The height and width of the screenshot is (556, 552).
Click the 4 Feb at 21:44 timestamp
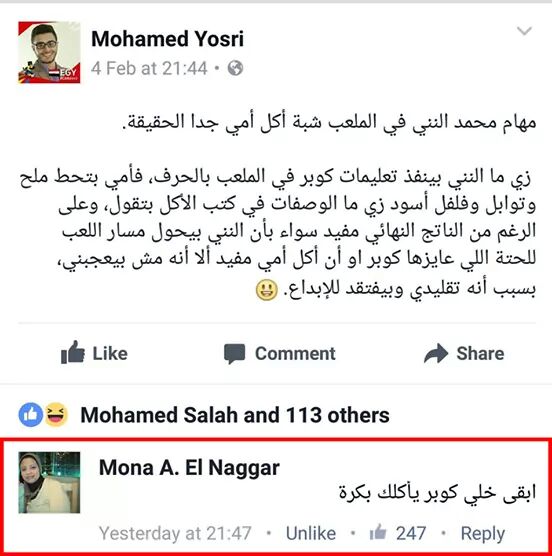pyautogui.click(x=149, y=68)
